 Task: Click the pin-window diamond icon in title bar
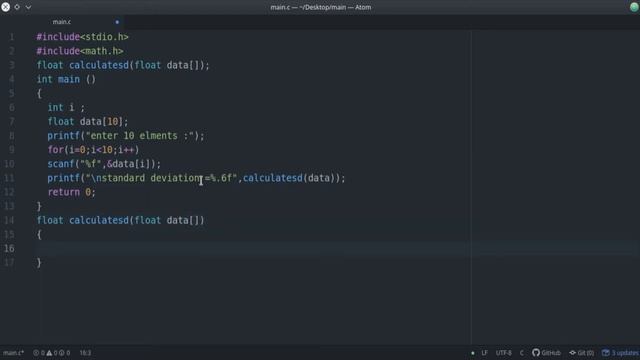17,7
